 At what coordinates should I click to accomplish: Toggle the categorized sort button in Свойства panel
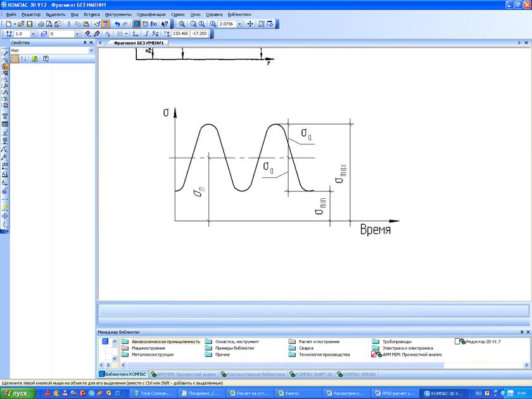(15, 58)
